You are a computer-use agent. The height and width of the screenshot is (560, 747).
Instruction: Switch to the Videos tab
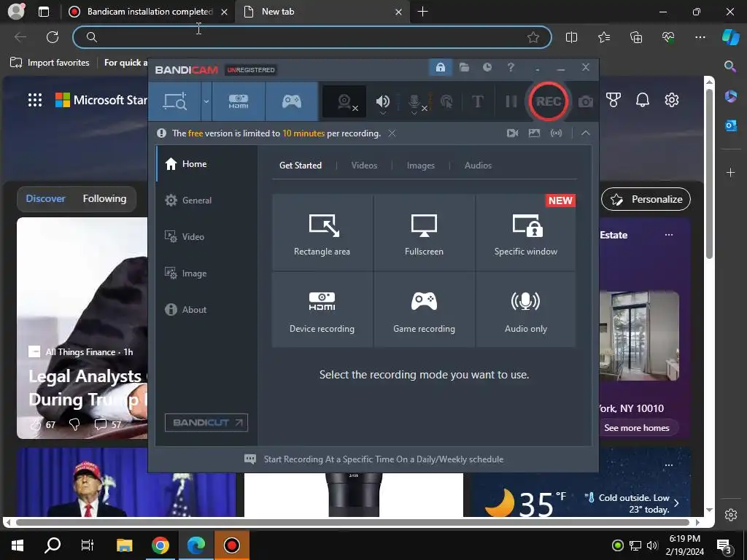tap(364, 166)
